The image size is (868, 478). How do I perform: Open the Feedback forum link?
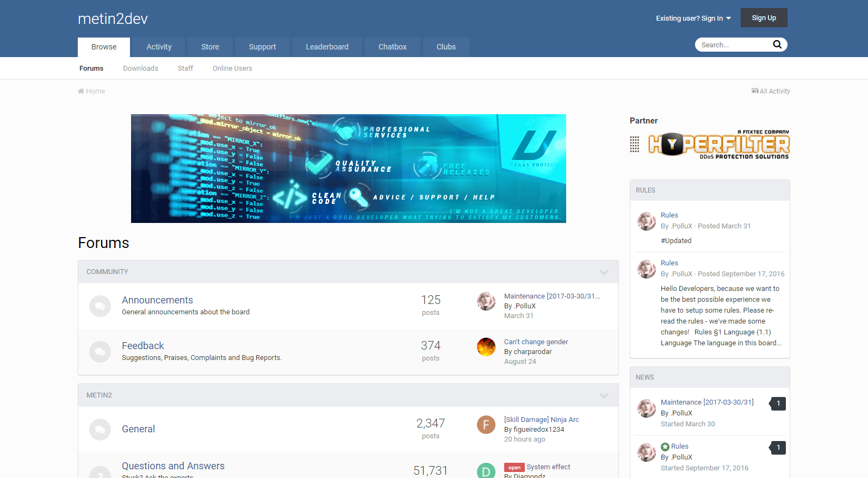pyautogui.click(x=142, y=346)
